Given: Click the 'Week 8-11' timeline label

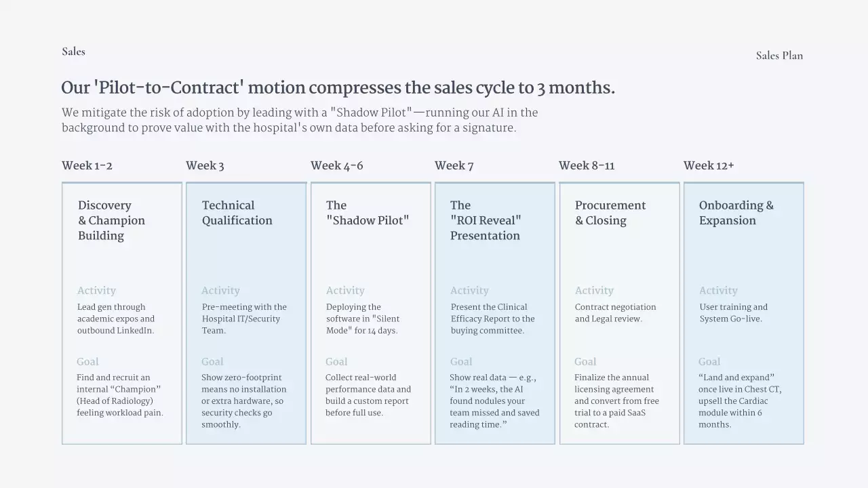Looking at the screenshot, I should pyautogui.click(x=586, y=166).
